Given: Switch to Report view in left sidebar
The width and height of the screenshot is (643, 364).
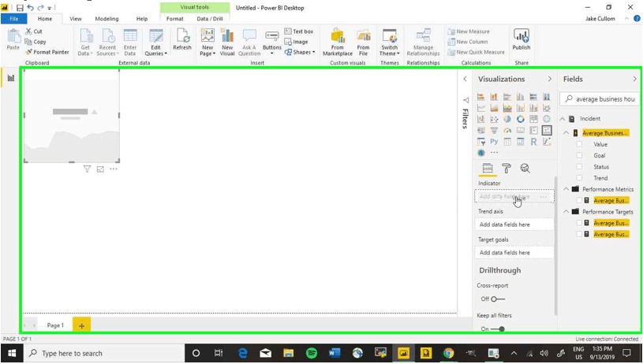Looking at the screenshot, I should click(11, 78).
